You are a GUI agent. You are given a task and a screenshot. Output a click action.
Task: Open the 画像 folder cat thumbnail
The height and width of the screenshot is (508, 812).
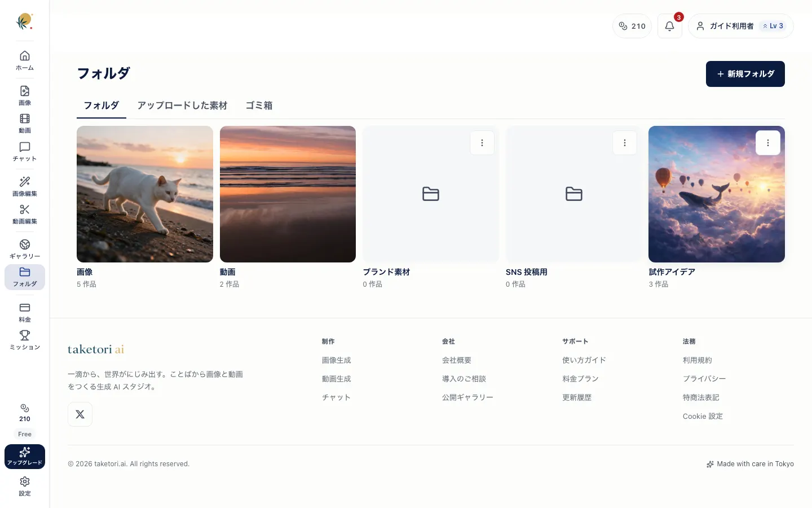(145, 194)
